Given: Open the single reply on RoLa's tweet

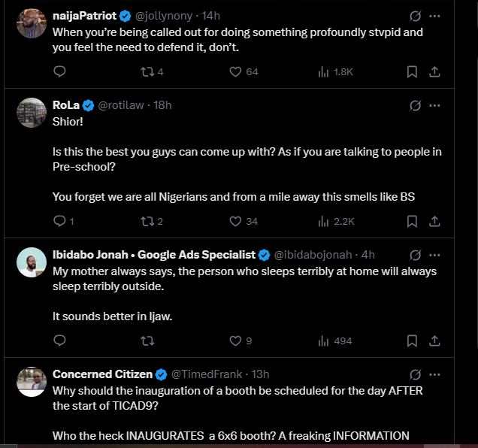Looking at the screenshot, I should pyautogui.click(x=63, y=221).
